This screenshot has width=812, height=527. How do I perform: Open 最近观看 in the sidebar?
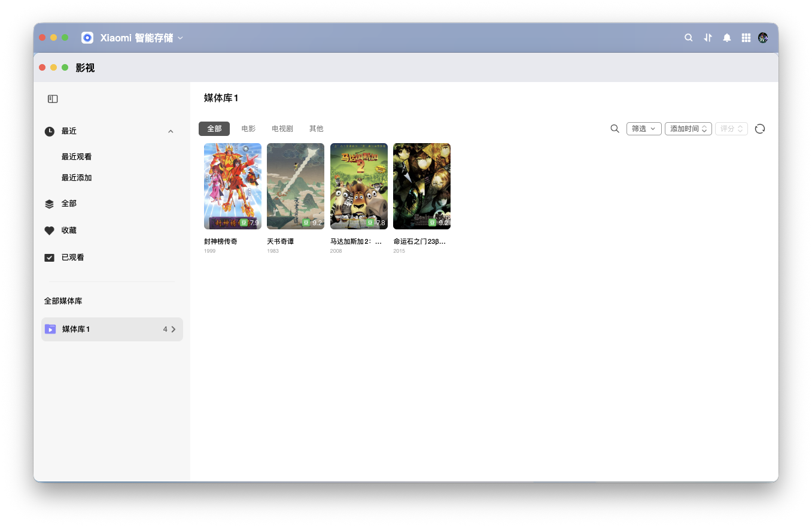77,157
